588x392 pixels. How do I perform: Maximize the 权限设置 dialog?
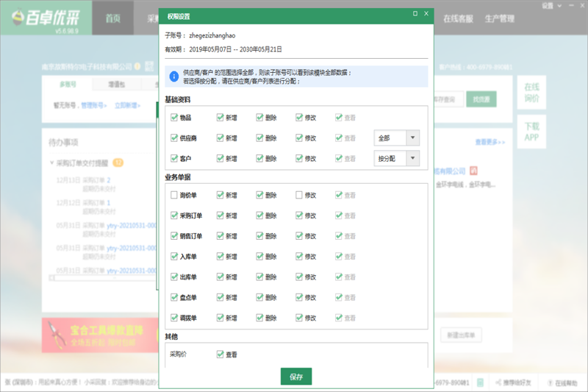pos(416,13)
